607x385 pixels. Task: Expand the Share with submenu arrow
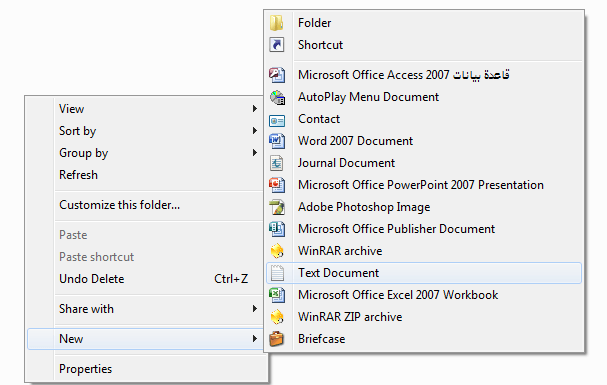(255, 308)
